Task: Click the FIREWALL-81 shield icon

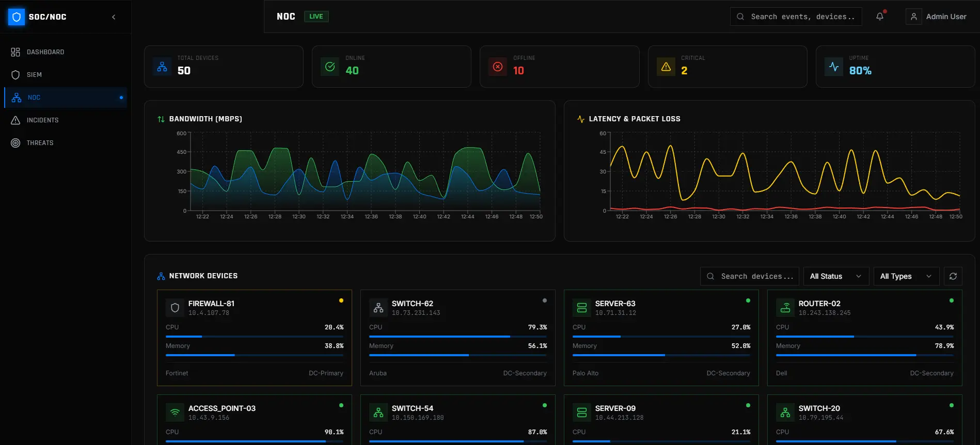Action: pyautogui.click(x=175, y=308)
